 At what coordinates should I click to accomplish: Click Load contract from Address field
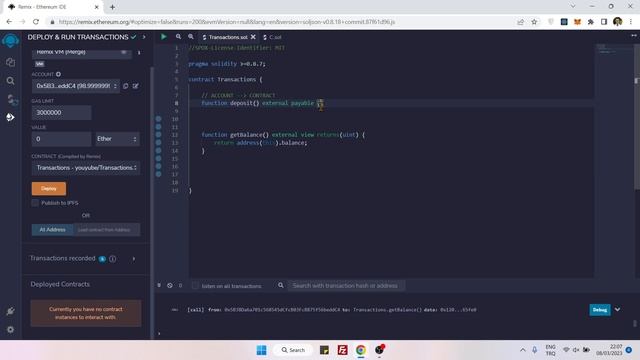(107, 230)
